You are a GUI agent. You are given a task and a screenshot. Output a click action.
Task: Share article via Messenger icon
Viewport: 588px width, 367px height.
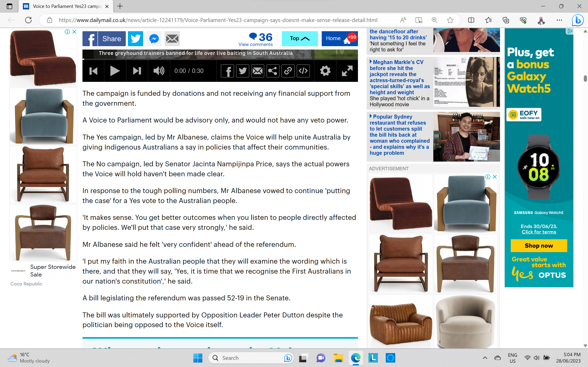point(154,39)
